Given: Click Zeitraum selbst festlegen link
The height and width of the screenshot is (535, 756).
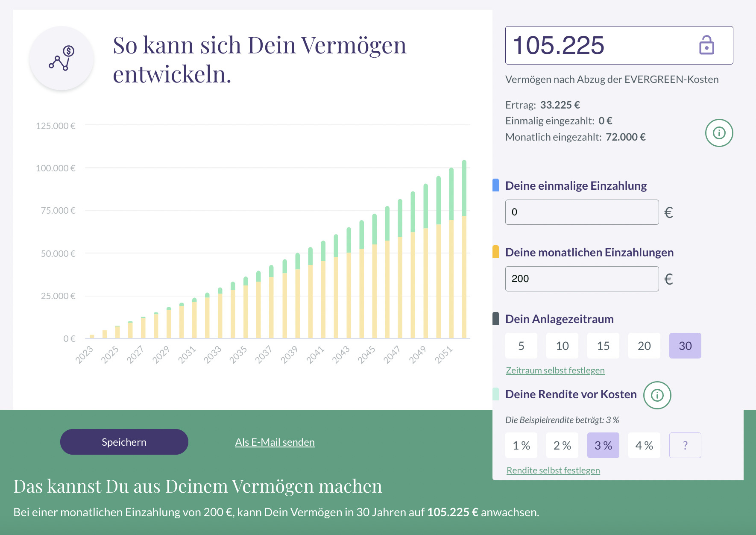Looking at the screenshot, I should coord(555,370).
